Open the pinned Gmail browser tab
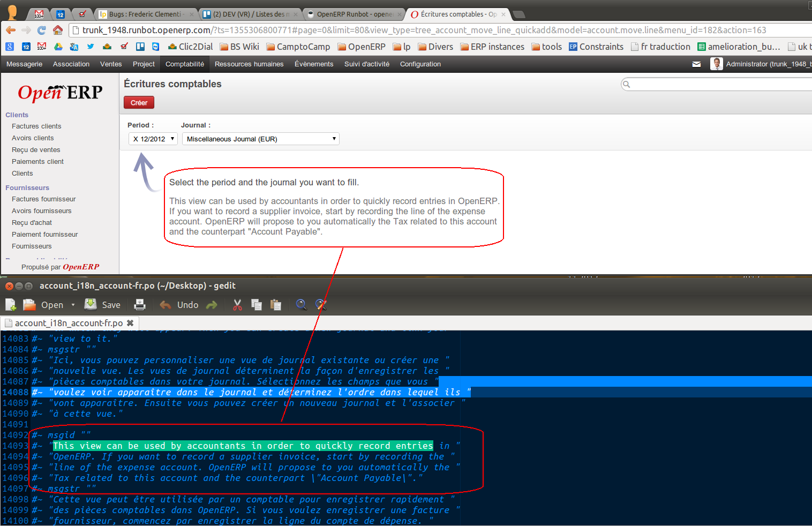 tap(39, 14)
